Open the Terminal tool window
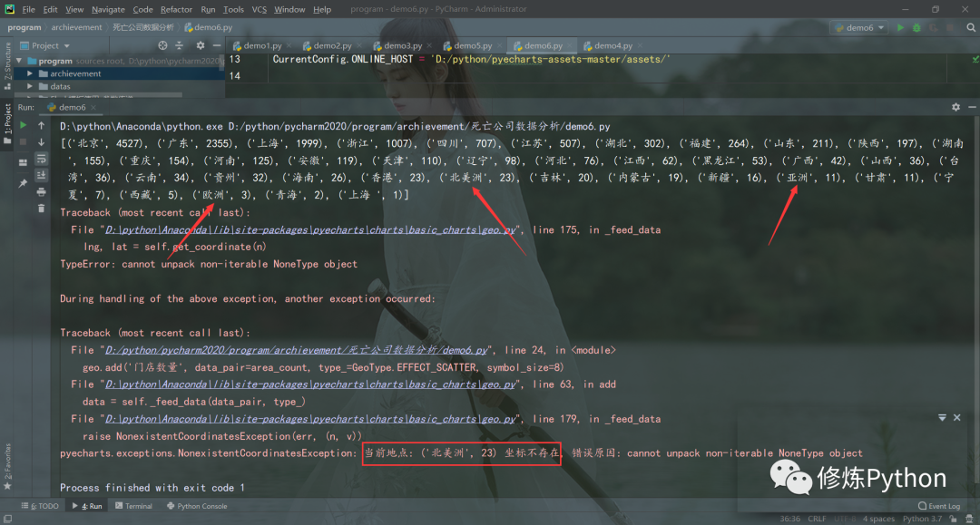 tap(133, 506)
